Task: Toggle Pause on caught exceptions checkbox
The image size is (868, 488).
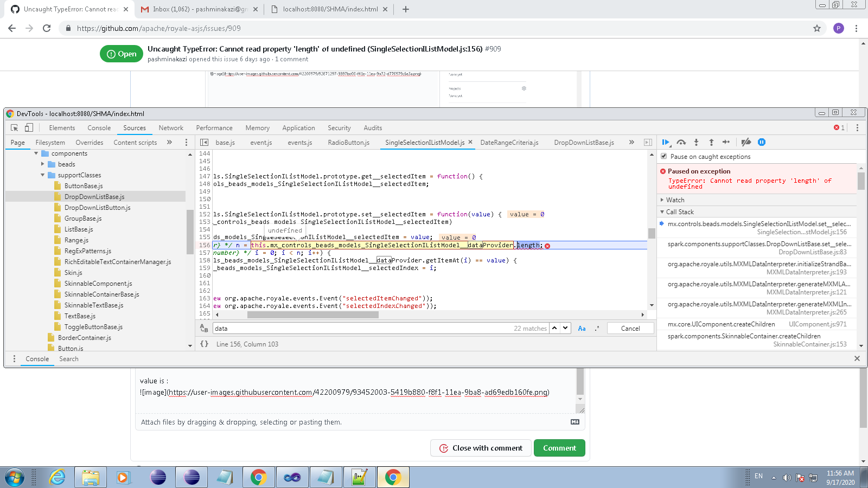Action: click(x=663, y=156)
